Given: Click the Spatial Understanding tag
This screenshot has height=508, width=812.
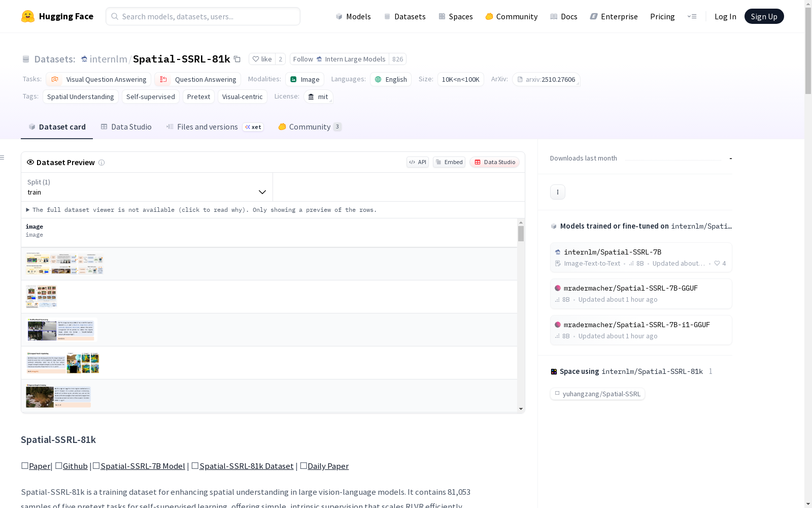Looking at the screenshot, I should click(81, 97).
